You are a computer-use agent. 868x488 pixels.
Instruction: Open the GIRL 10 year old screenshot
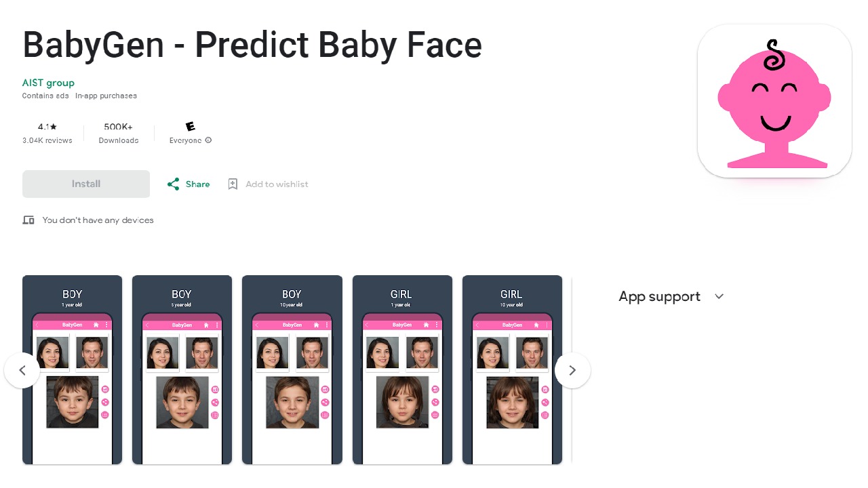(512, 369)
